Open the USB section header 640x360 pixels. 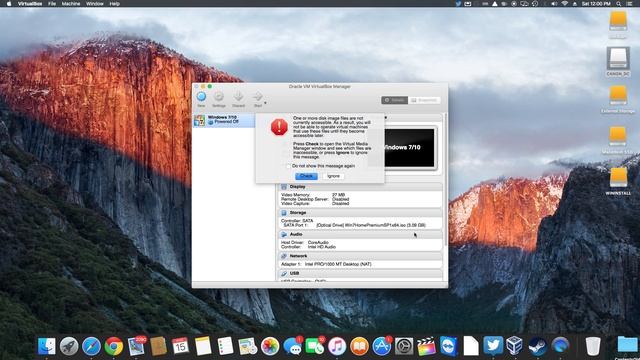pos(360,273)
